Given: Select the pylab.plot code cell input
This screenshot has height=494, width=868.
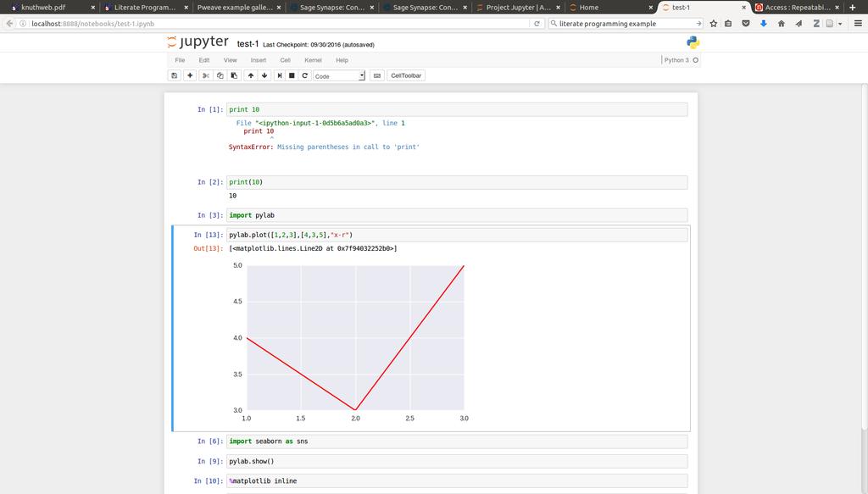Looking at the screenshot, I should pyautogui.click(x=457, y=235).
